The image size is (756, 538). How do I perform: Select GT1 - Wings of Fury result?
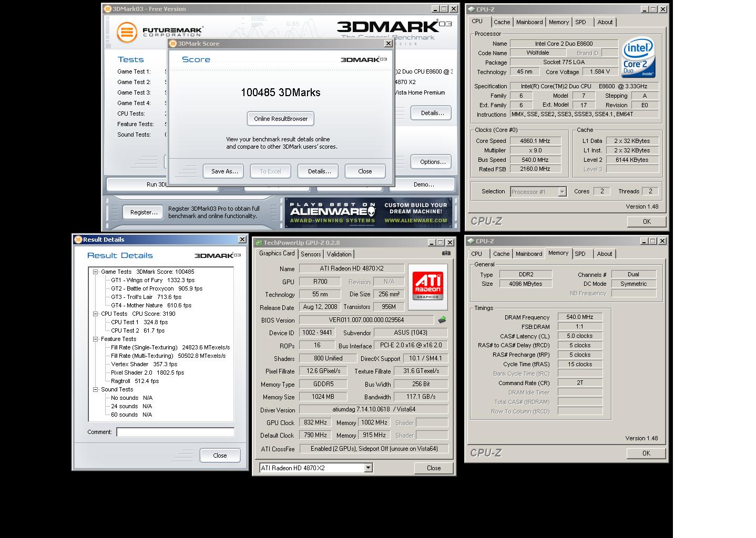152,280
